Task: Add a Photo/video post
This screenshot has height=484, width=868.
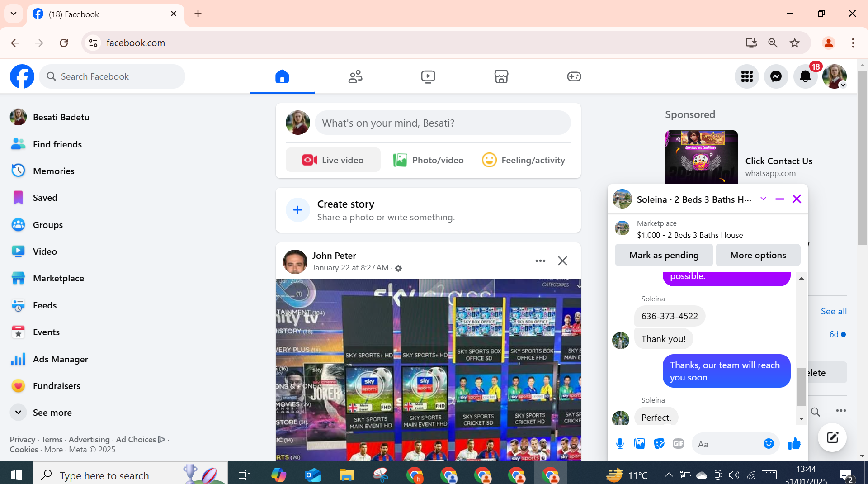Action: pyautogui.click(x=428, y=160)
